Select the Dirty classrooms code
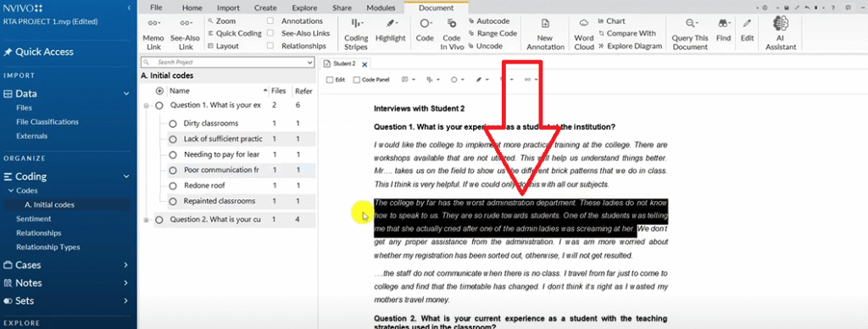Screen dimensions: 868x329 coord(211,124)
